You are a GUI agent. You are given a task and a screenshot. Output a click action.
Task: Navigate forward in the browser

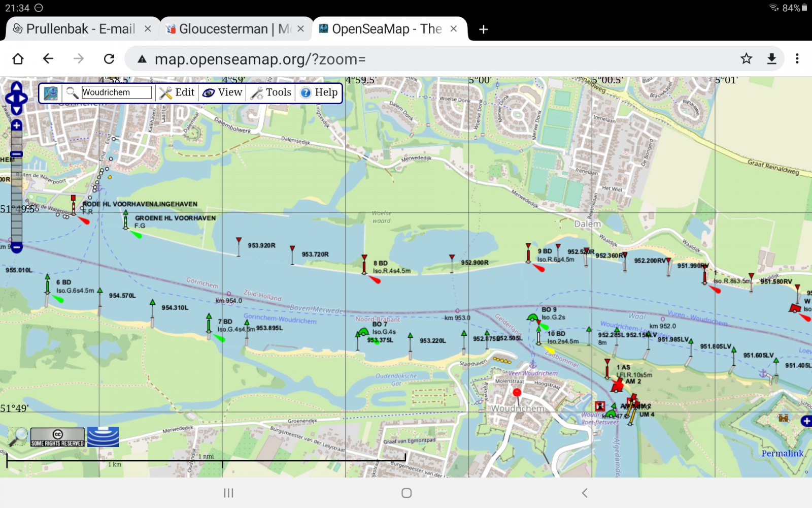click(79, 59)
